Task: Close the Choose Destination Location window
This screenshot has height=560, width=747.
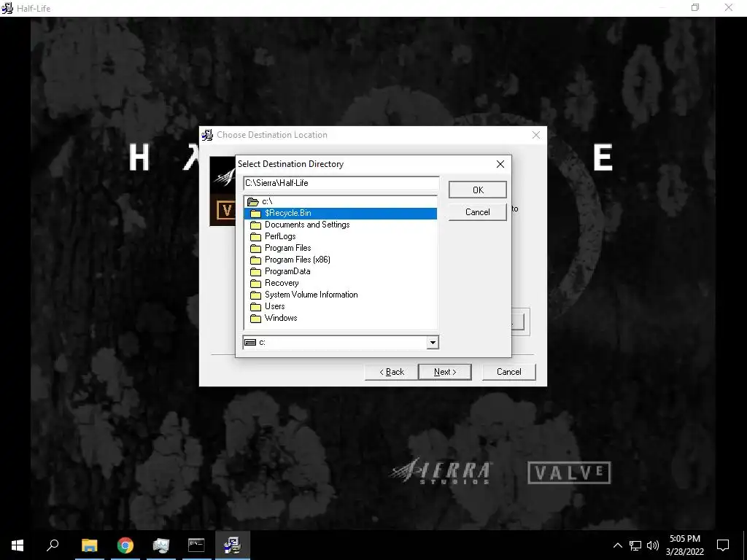Action: pyautogui.click(x=536, y=135)
